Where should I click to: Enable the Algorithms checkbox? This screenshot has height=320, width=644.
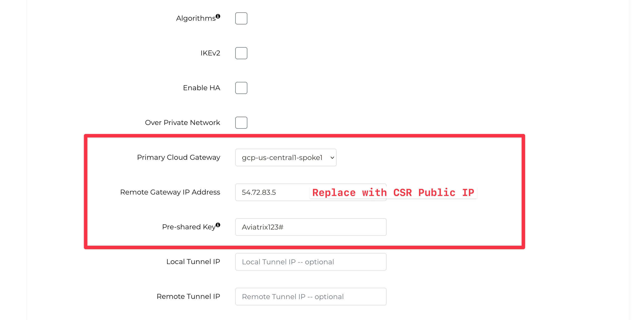(241, 18)
